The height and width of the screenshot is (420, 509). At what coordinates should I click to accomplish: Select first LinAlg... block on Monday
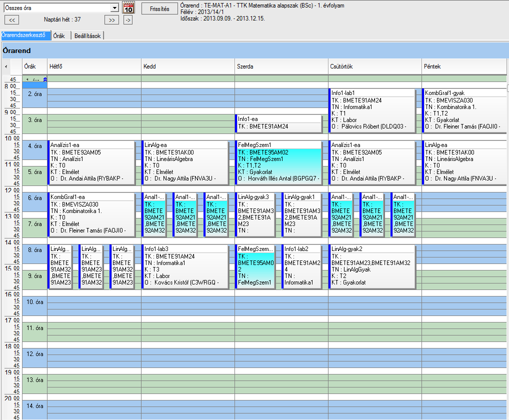click(x=60, y=266)
